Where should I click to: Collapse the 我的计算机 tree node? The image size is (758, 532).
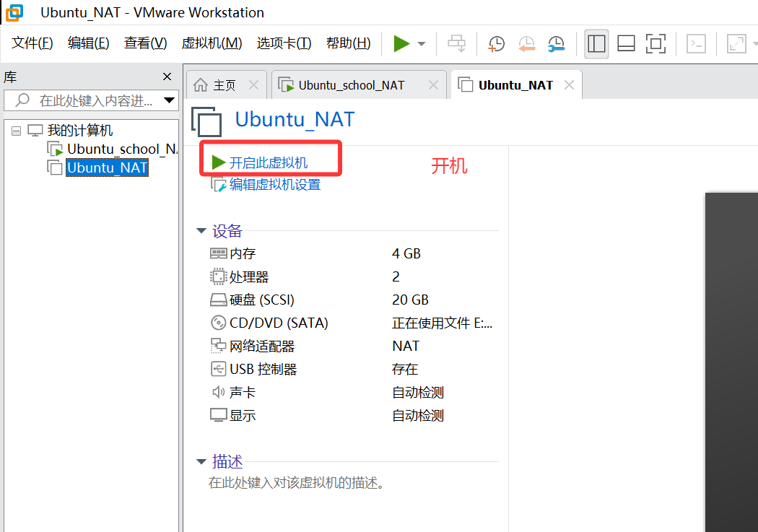pos(16,131)
